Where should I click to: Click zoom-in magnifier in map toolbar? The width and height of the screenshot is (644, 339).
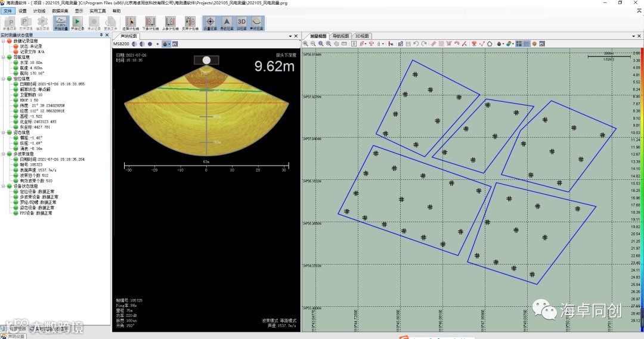306,43
